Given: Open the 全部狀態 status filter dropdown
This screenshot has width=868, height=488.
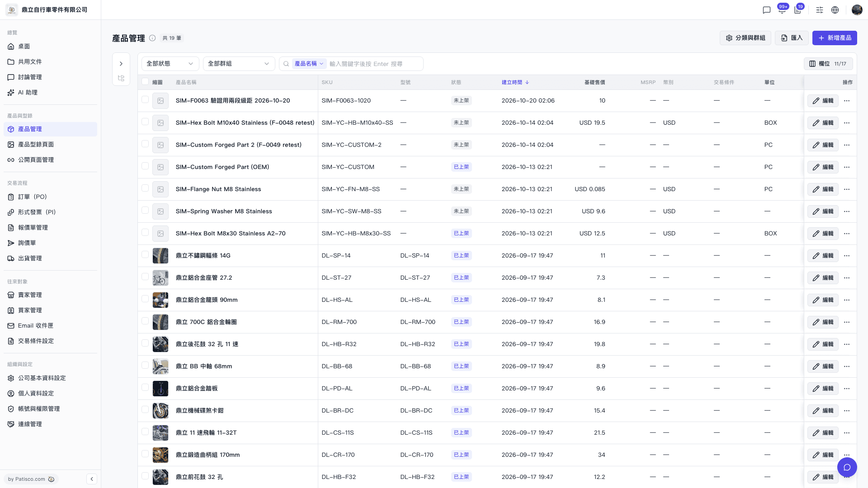Looking at the screenshot, I should click(170, 64).
